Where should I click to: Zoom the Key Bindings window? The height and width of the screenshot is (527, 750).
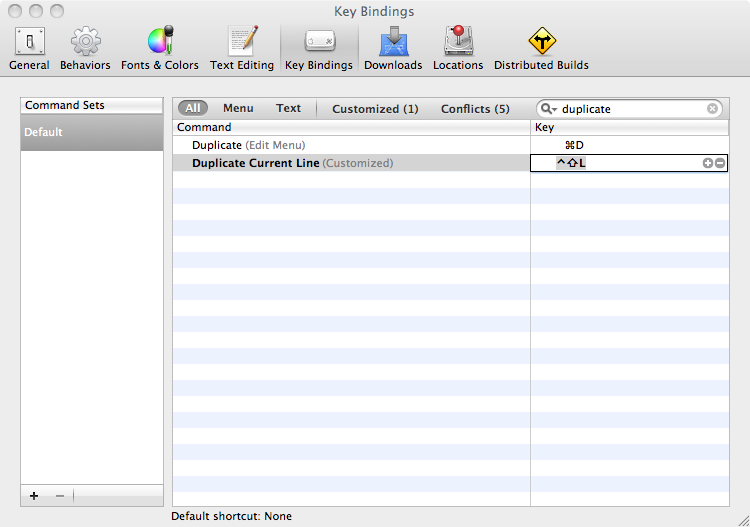click(57, 11)
